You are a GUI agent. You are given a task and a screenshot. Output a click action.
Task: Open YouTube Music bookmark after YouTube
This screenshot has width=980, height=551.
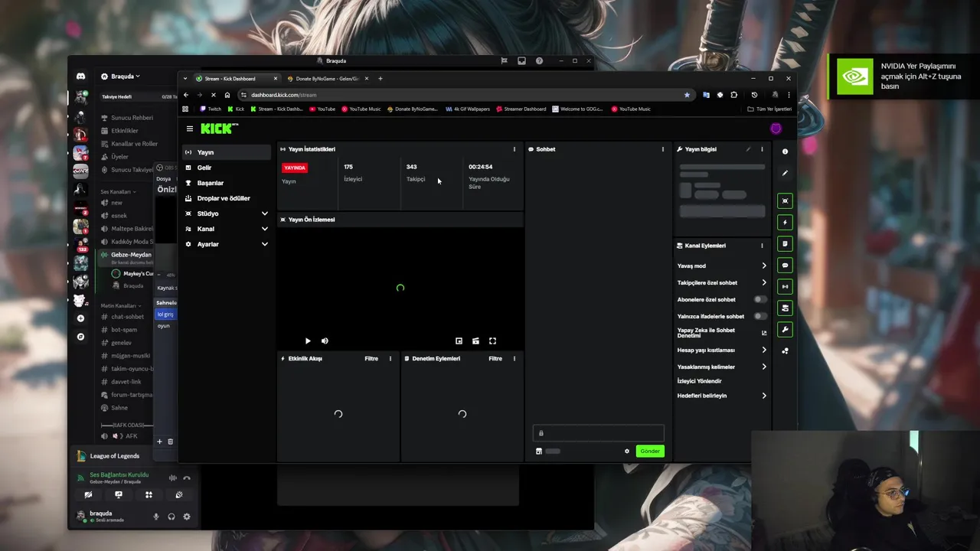point(361,109)
